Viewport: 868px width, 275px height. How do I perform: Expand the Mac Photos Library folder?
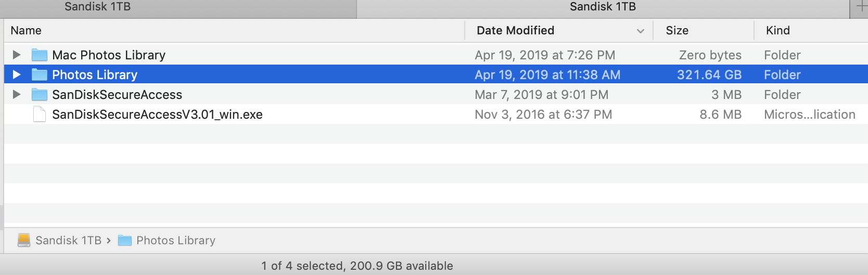coord(17,55)
